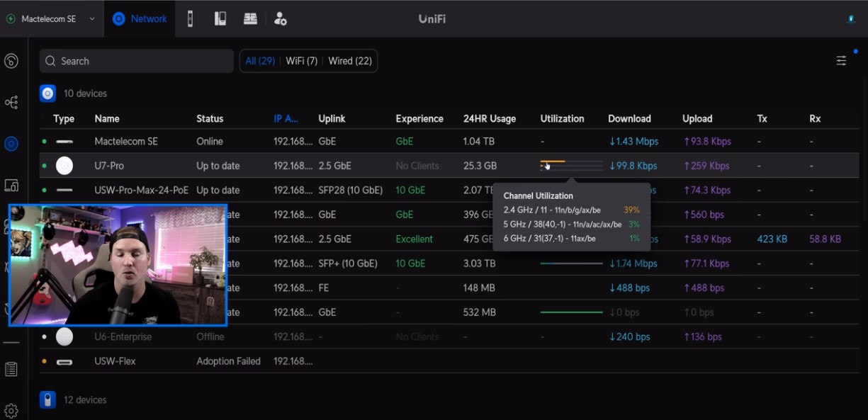Click the 10 devices group icon

click(47, 93)
